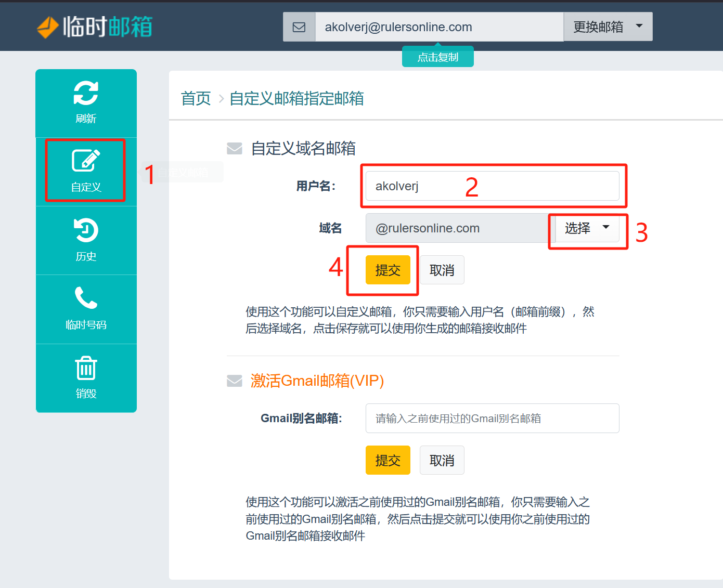Viewport: 723px width, 588px height.
Task: Open the 更换邮箱 dropdown
Action: click(x=607, y=27)
